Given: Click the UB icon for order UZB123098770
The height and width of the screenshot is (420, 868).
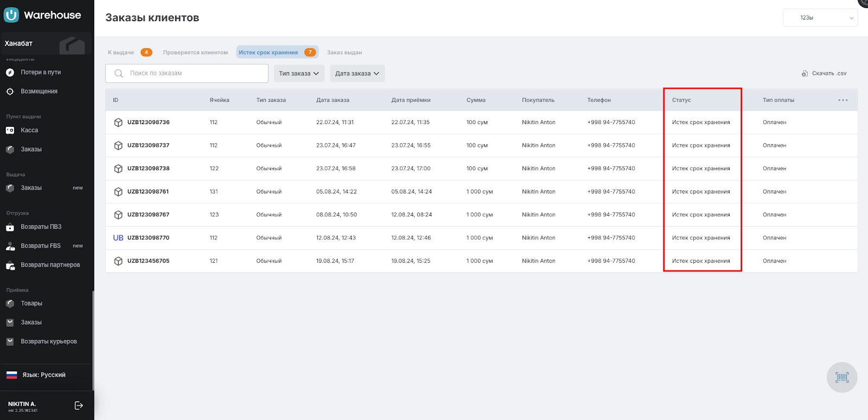Looking at the screenshot, I should point(118,238).
